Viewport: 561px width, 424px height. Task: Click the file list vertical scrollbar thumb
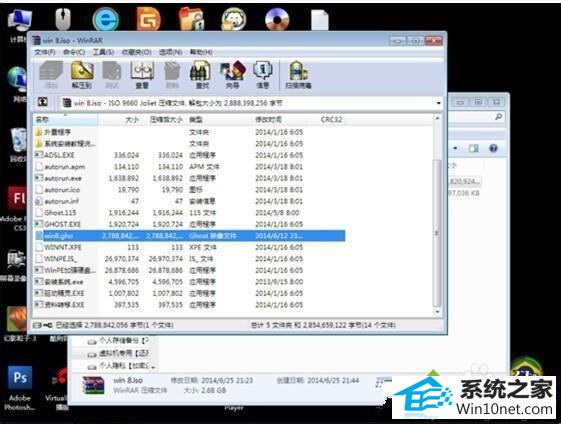coord(437,233)
